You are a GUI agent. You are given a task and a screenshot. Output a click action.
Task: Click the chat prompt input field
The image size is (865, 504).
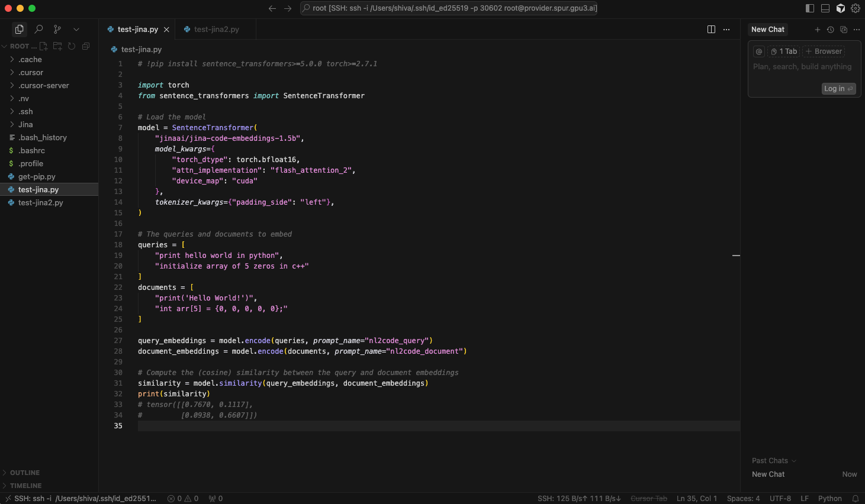[802, 67]
